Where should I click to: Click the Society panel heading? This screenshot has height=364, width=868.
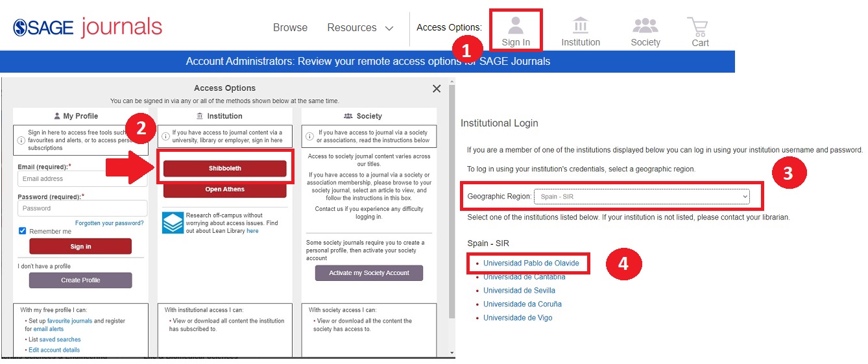tap(363, 116)
